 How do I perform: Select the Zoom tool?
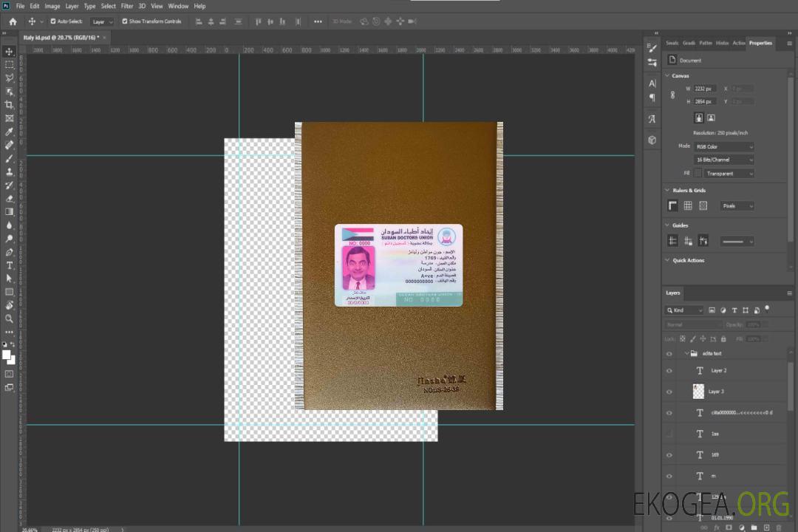(x=10, y=318)
